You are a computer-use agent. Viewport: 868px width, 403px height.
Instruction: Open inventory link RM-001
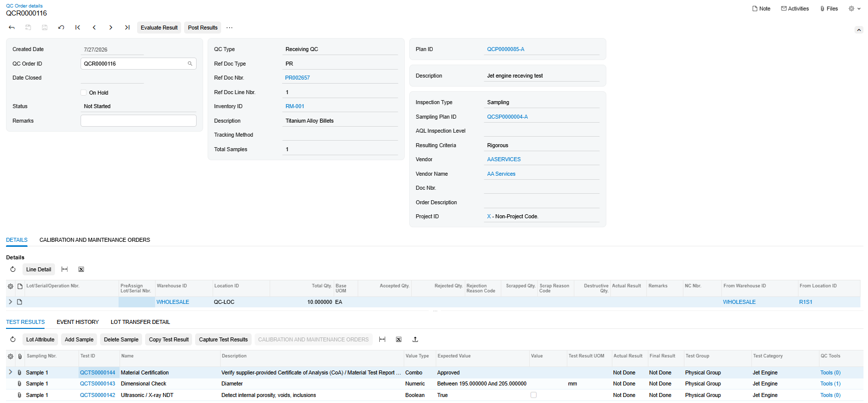(x=295, y=106)
